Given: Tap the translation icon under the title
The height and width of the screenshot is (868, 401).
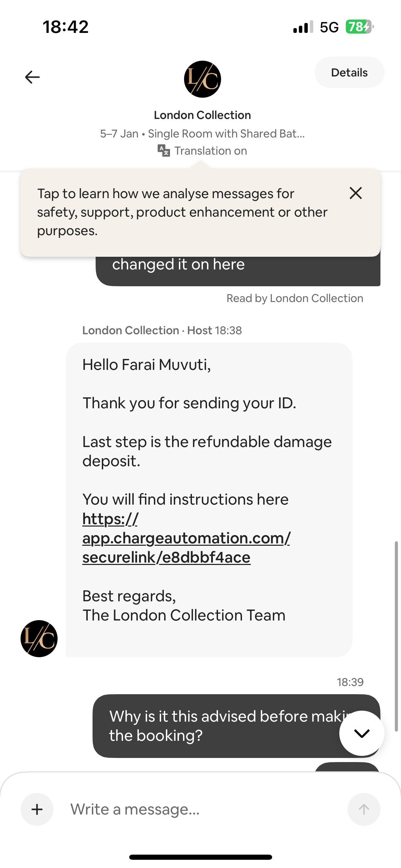Looking at the screenshot, I should point(163,150).
